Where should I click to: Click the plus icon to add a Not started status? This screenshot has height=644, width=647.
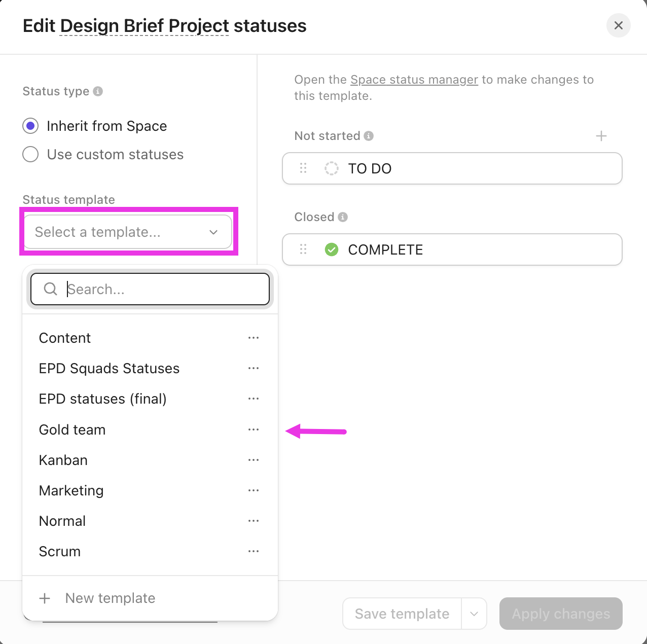pos(601,136)
